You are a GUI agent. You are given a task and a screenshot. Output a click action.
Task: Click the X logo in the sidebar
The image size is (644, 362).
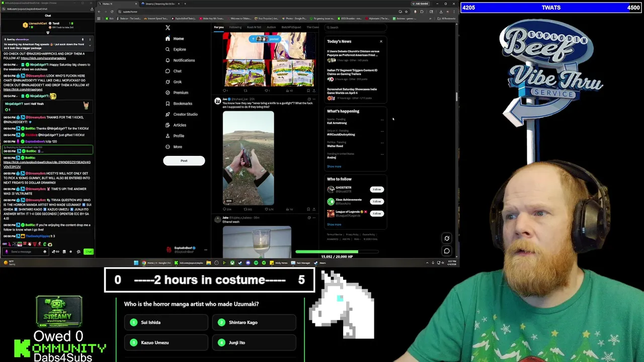click(x=168, y=28)
